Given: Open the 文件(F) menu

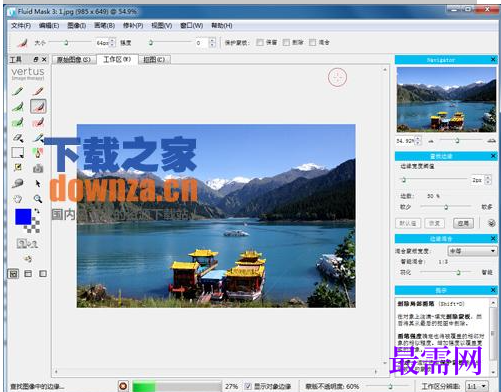Looking at the screenshot, I should (21, 26).
